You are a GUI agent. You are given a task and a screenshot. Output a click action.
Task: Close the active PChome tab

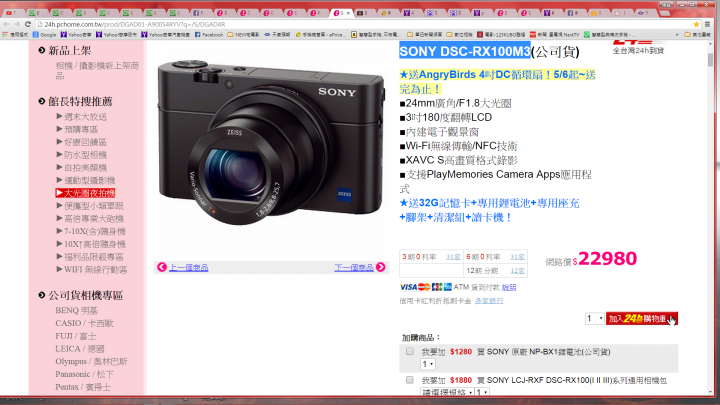(x=348, y=13)
